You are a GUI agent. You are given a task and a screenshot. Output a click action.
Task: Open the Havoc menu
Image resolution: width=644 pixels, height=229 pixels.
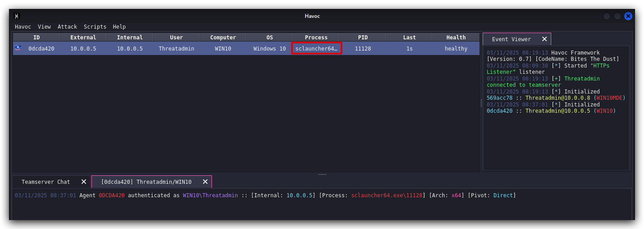tap(23, 27)
